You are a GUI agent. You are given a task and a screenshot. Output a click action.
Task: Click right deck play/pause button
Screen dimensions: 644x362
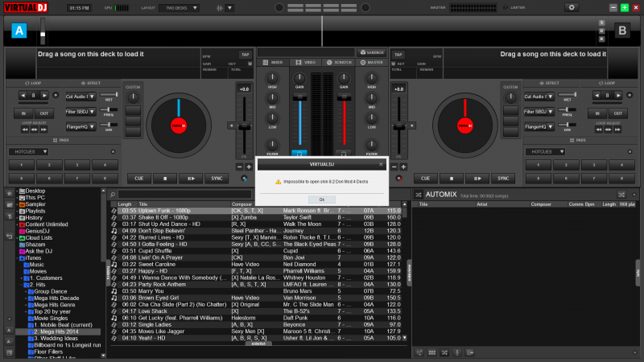click(x=477, y=179)
